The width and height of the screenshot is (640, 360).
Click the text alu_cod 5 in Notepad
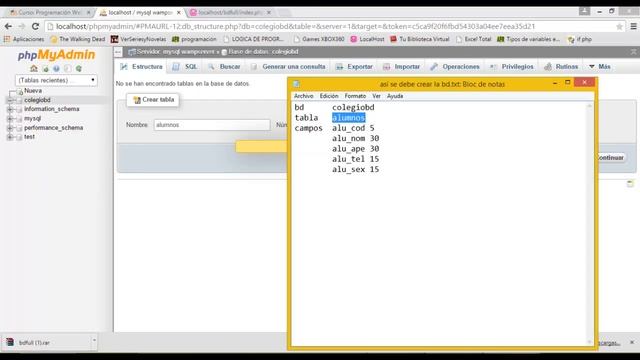coord(353,128)
